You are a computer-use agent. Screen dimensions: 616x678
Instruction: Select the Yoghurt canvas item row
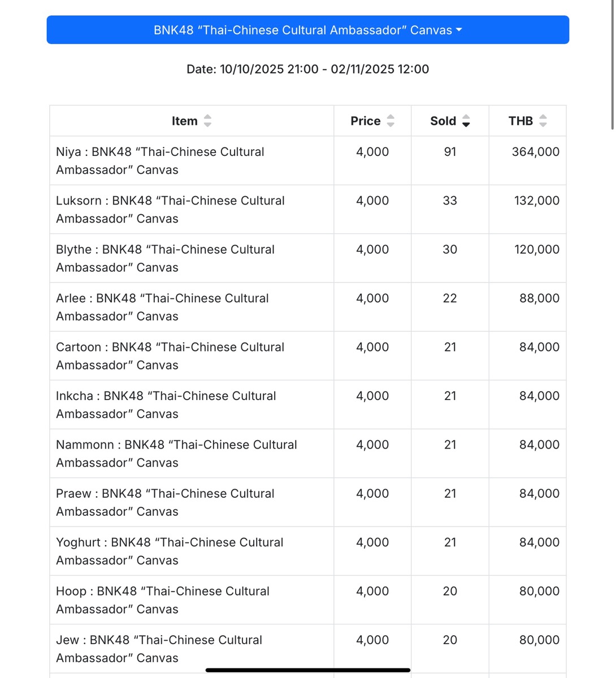308,551
